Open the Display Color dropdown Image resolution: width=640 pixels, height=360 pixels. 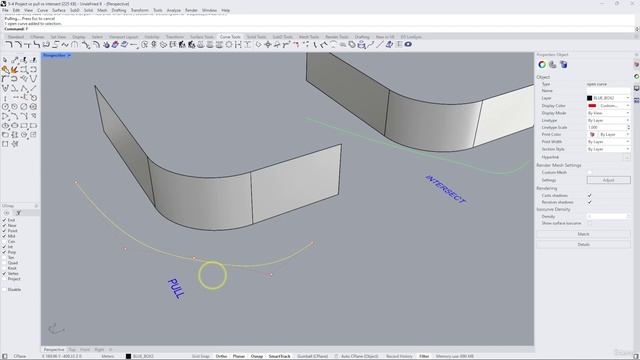point(608,106)
